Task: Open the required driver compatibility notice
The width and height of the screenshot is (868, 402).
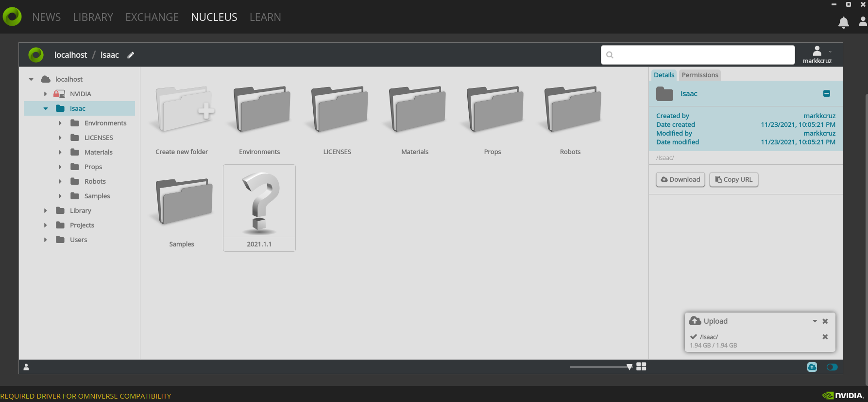Action: 85,396
